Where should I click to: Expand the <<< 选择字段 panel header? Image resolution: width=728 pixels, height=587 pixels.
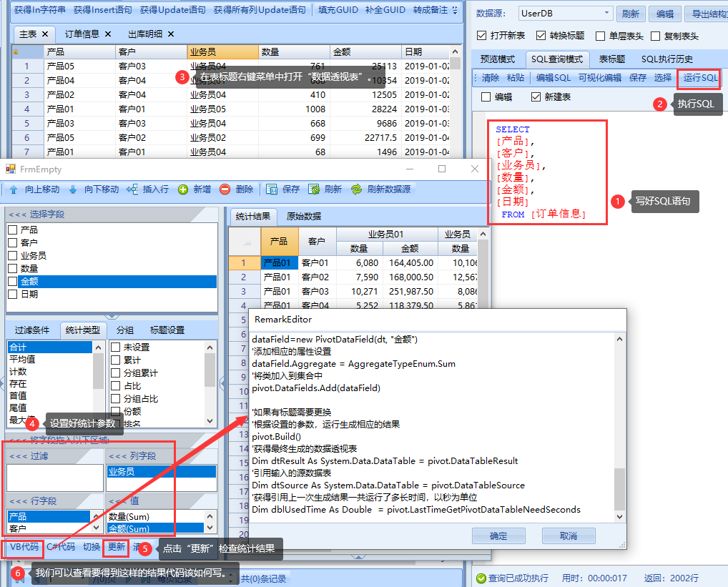[x=112, y=214]
